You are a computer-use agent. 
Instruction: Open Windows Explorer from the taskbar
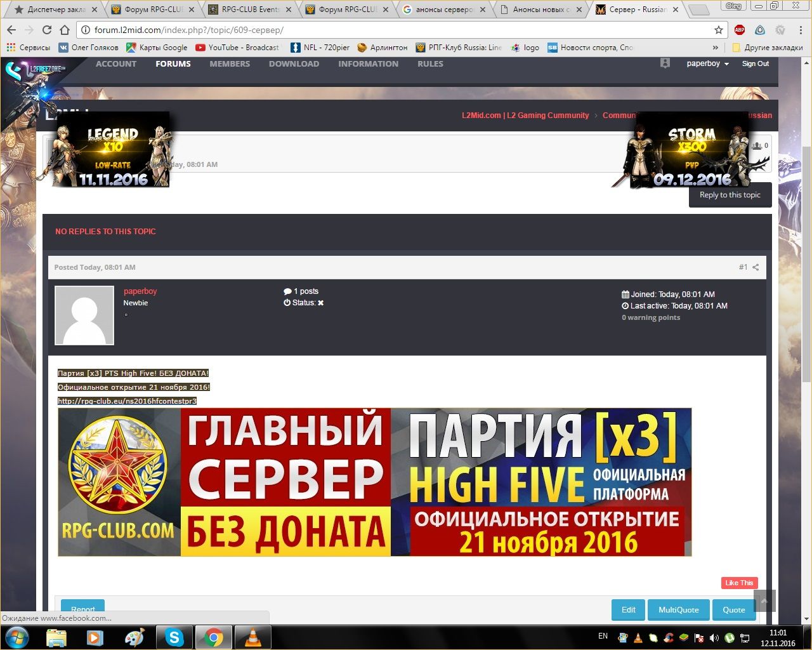point(56,637)
